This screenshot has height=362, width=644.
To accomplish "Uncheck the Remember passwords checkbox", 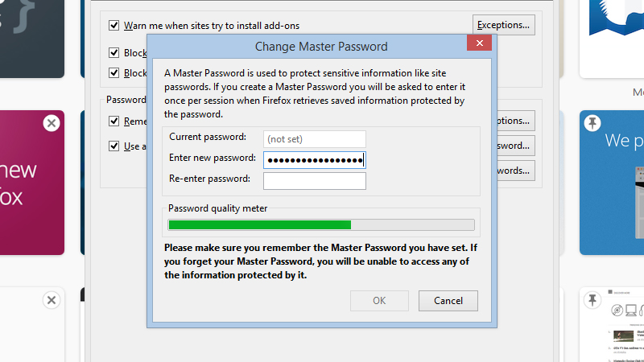I will point(114,121).
